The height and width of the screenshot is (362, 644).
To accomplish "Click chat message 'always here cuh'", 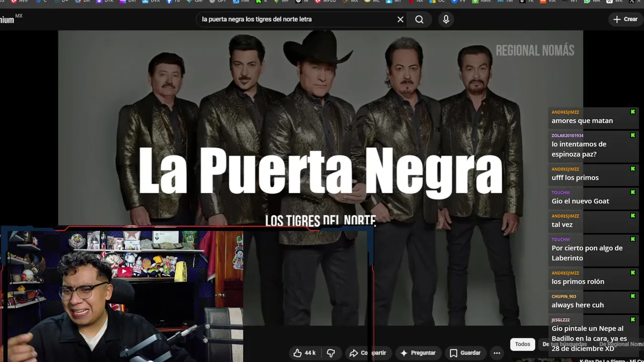I will [x=578, y=305].
